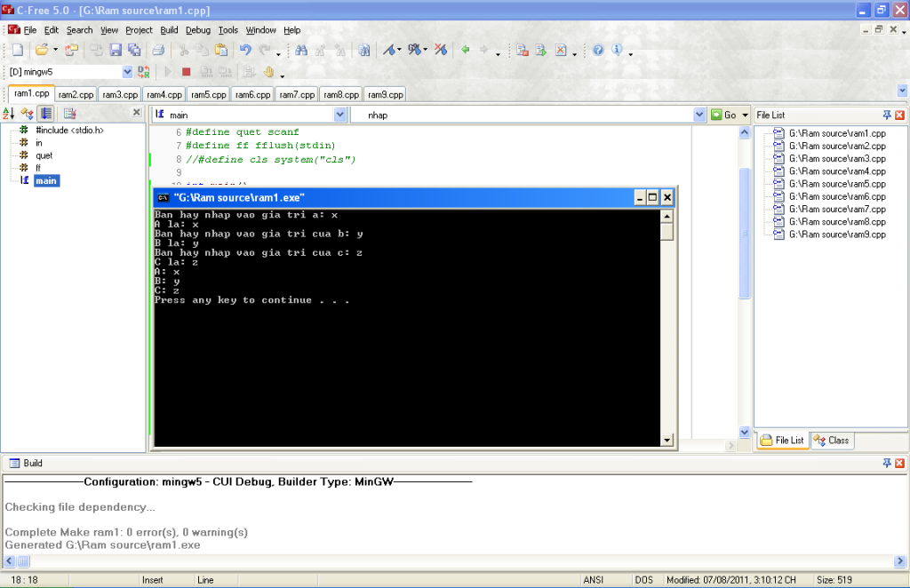Screen dimensions: 910x588
Task: Sort symbols alphabetically in symbol panel
Action: [9, 113]
